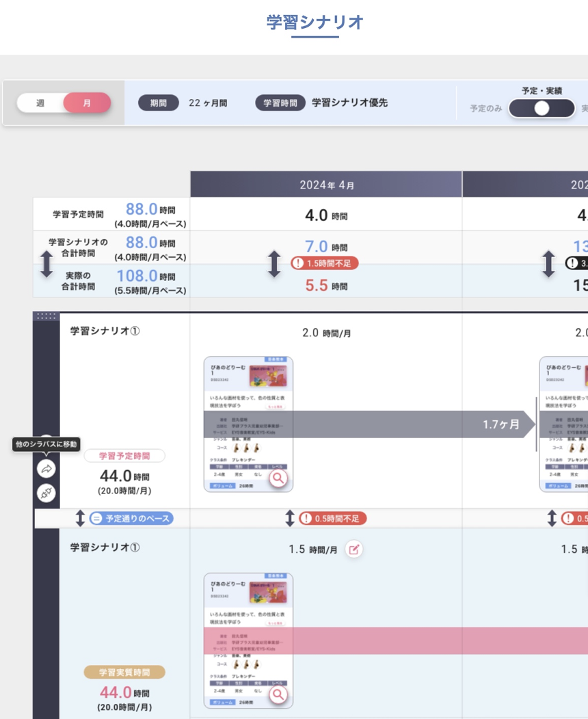Click the move to another syllabus arrow icon

[46, 469]
